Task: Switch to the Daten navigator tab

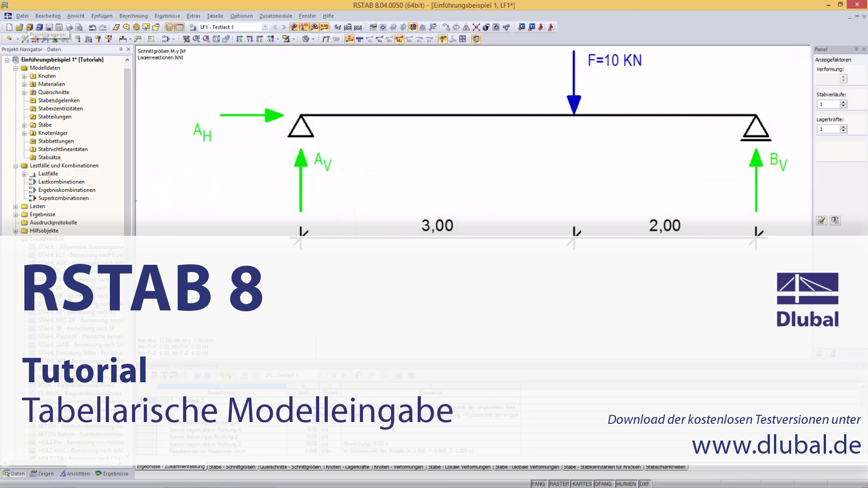Action: click(x=14, y=474)
